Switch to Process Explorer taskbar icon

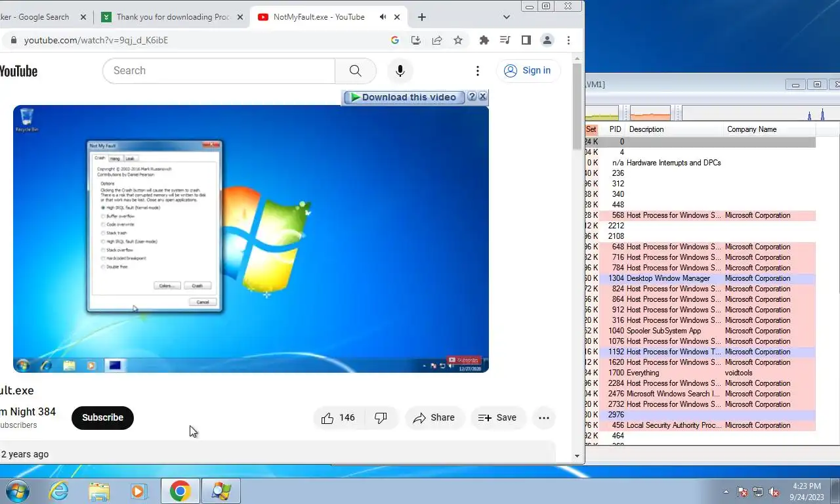tap(221, 491)
